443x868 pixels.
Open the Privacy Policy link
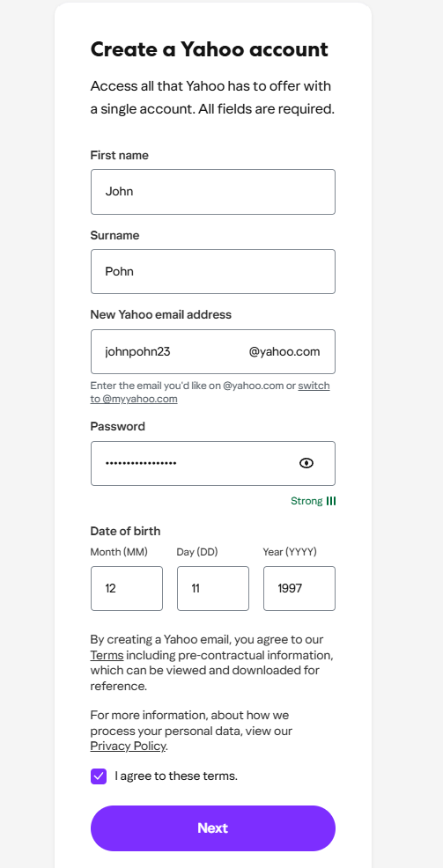tap(128, 747)
